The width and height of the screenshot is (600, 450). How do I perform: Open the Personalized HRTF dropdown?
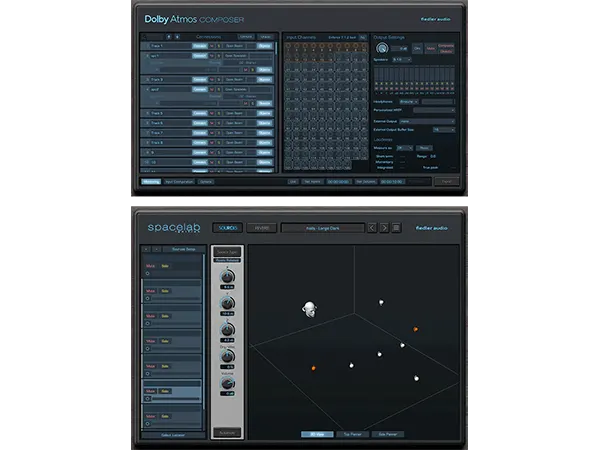(x=434, y=110)
